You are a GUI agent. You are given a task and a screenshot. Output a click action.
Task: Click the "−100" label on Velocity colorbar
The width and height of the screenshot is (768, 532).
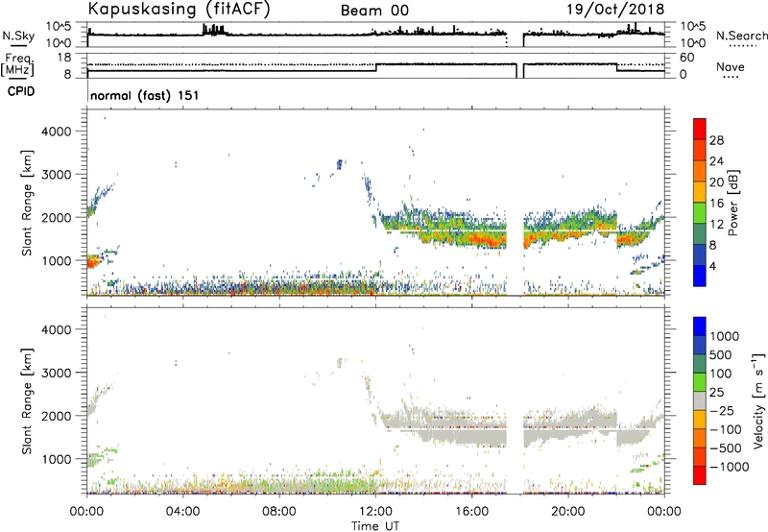pos(726,429)
